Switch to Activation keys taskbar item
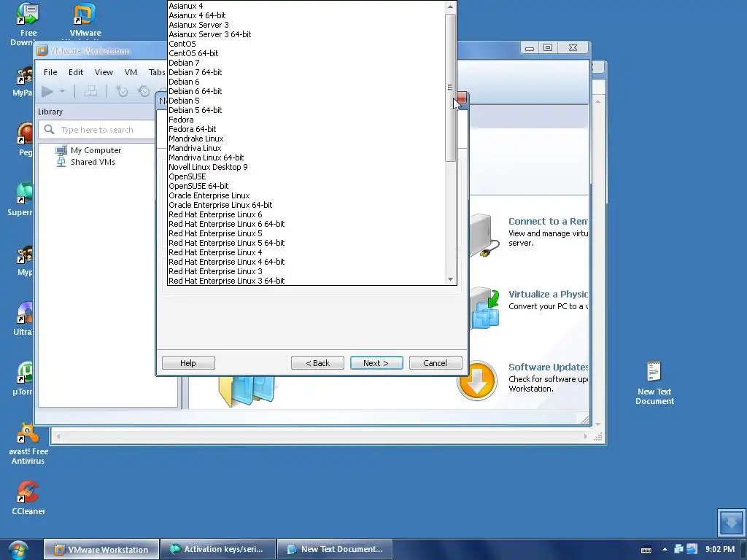 coord(218,550)
